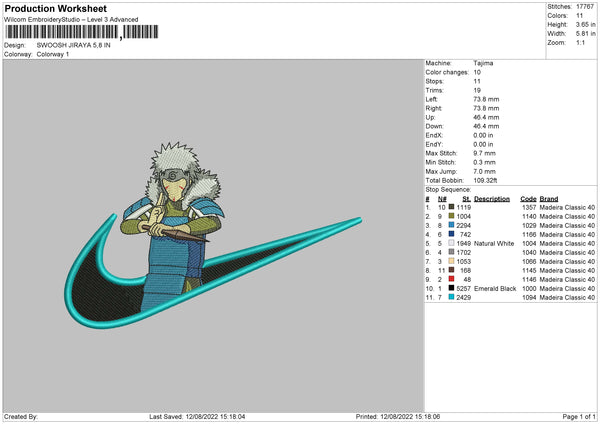The height and width of the screenshot is (424, 600).
Task: Click the 'Page 1 of 1' footer text
Action: 579,417
